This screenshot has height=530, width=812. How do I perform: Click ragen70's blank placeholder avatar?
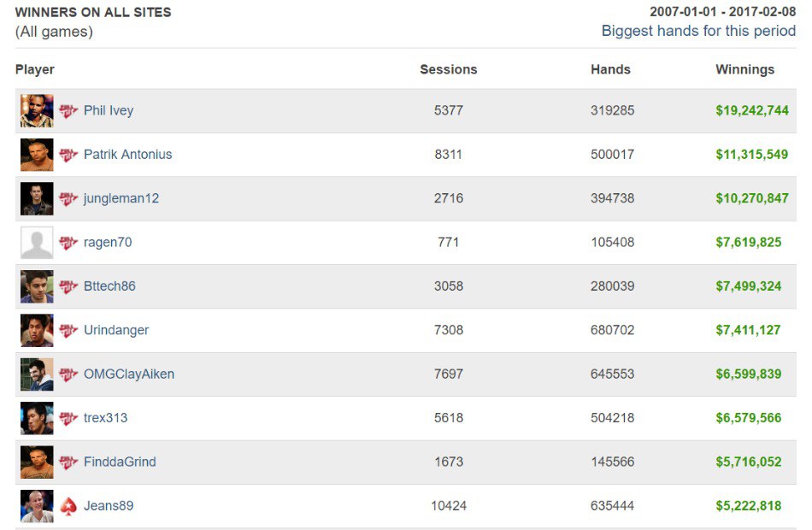37,243
